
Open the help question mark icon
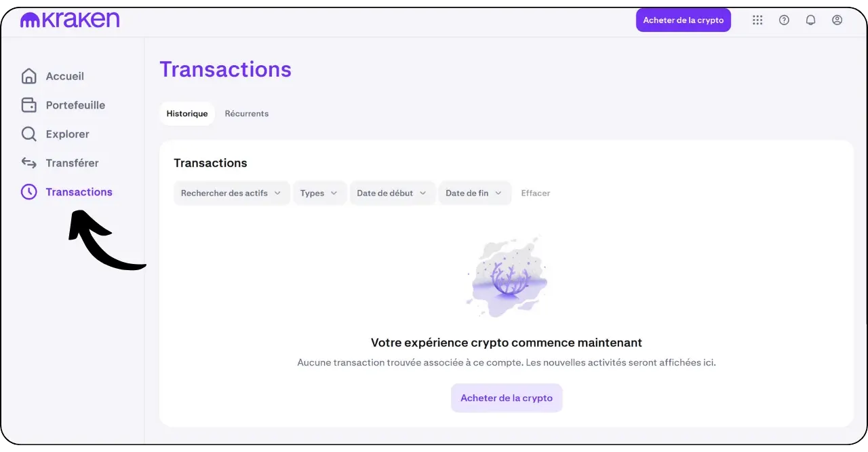pyautogui.click(x=784, y=20)
